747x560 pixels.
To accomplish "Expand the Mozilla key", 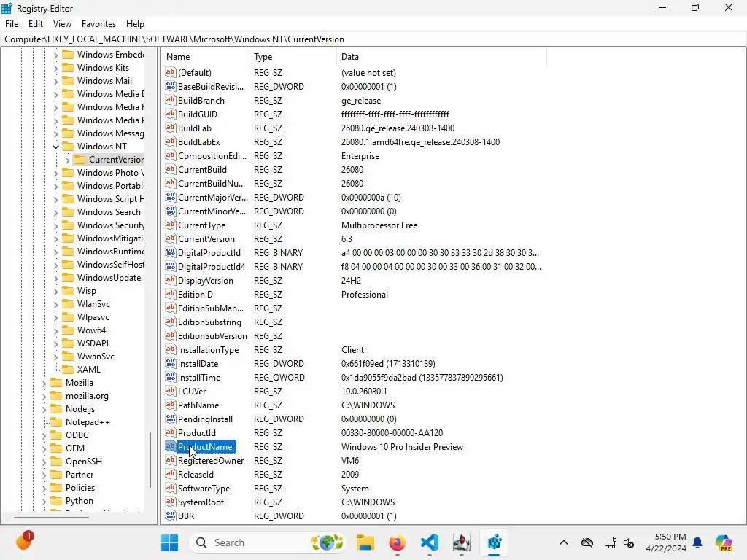I will tap(44, 383).
